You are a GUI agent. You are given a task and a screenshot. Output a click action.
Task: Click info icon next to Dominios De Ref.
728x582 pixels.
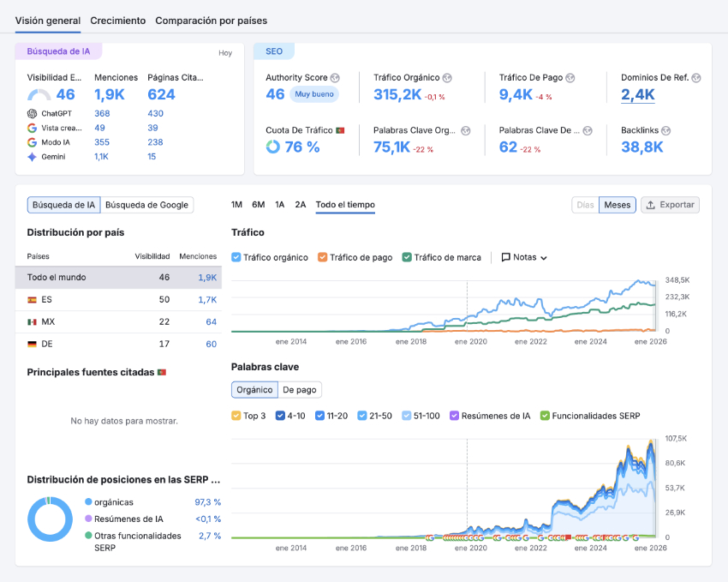click(695, 78)
